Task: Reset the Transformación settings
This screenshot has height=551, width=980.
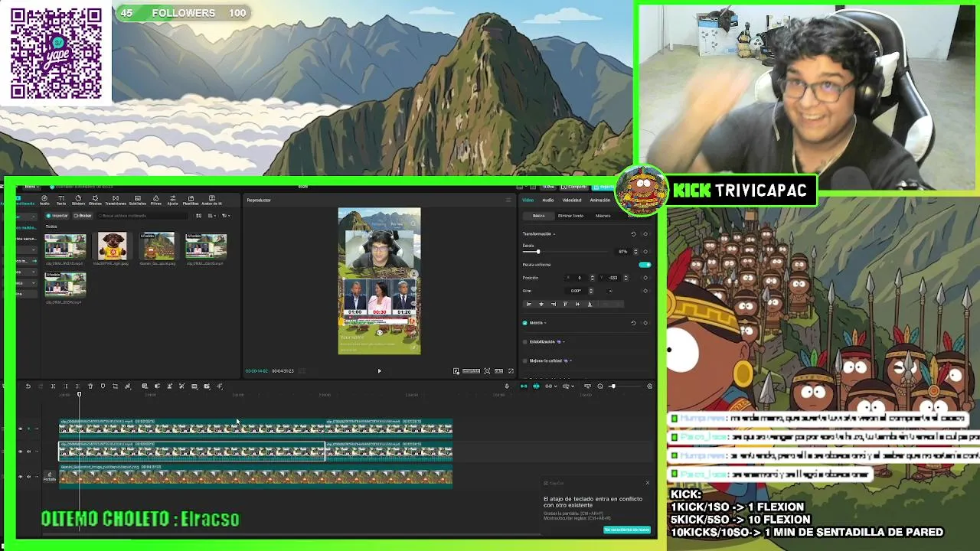Action: coord(633,234)
